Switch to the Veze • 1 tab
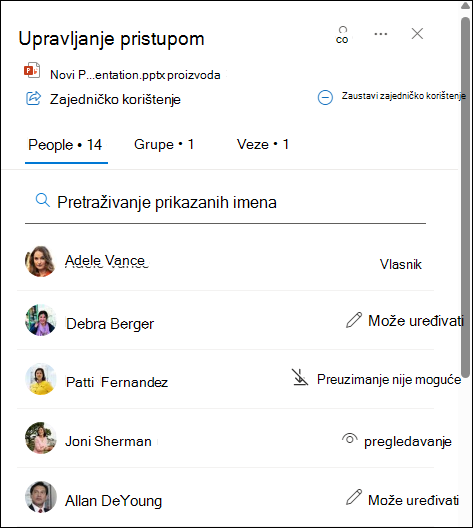Image resolution: width=473 pixels, height=528 pixels. tap(263, 144)
